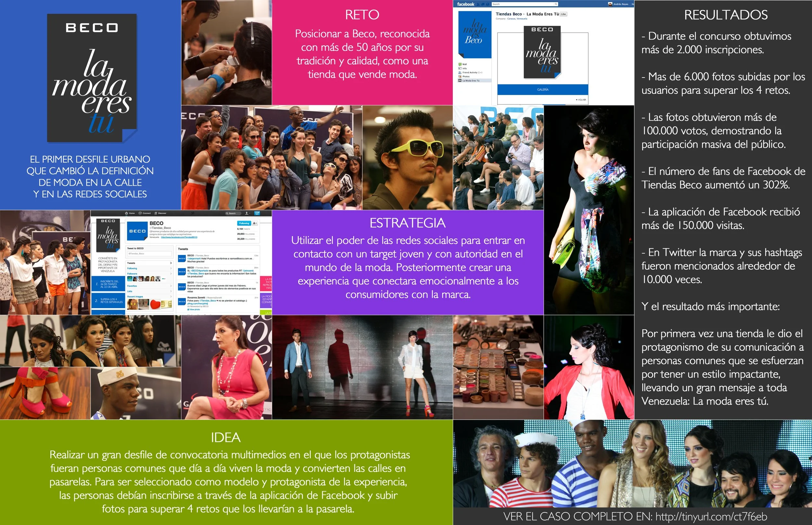Open the tinyurl.com/ct7f6eb link
This screenshot has height=525, width=812.
[711, 517]
